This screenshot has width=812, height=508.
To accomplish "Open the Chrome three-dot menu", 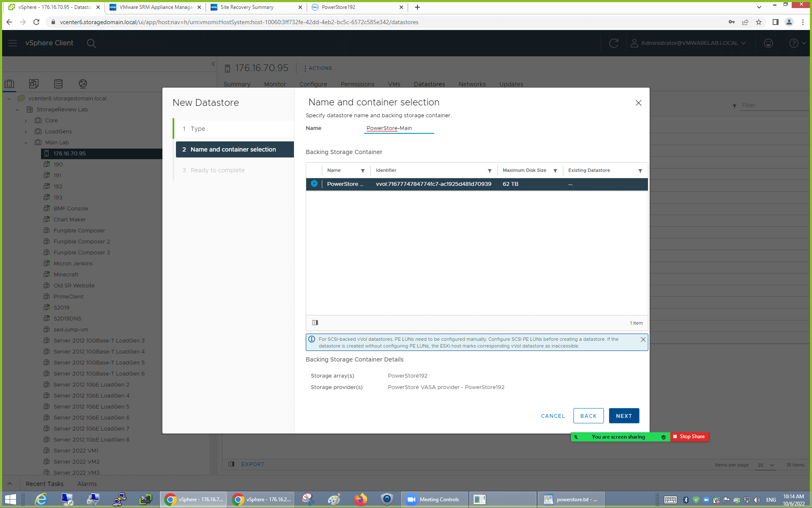I will click(803, 22).
